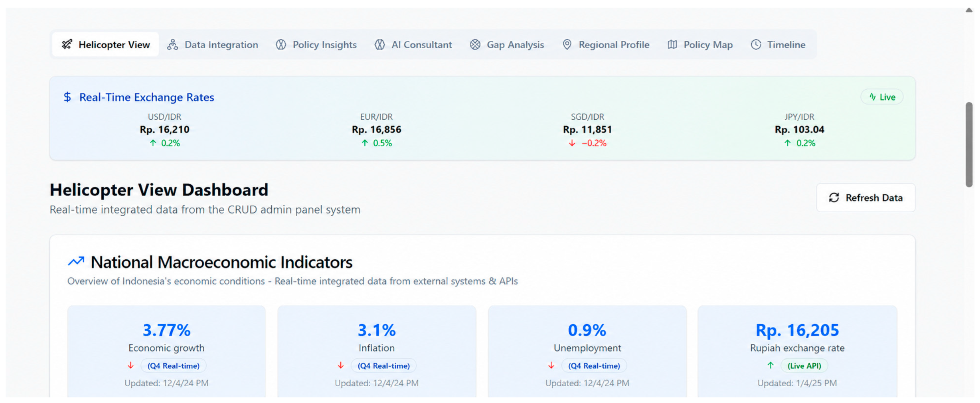Click the Live status badge
Viewport: 980px width, 403px height.
tap(882, 97)
